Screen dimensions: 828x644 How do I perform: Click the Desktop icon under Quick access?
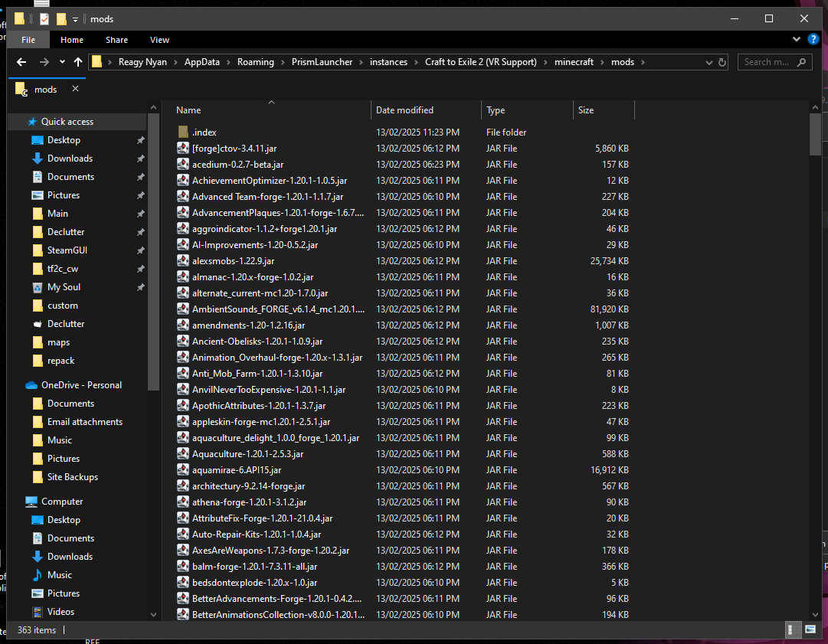tap(38, 140)
